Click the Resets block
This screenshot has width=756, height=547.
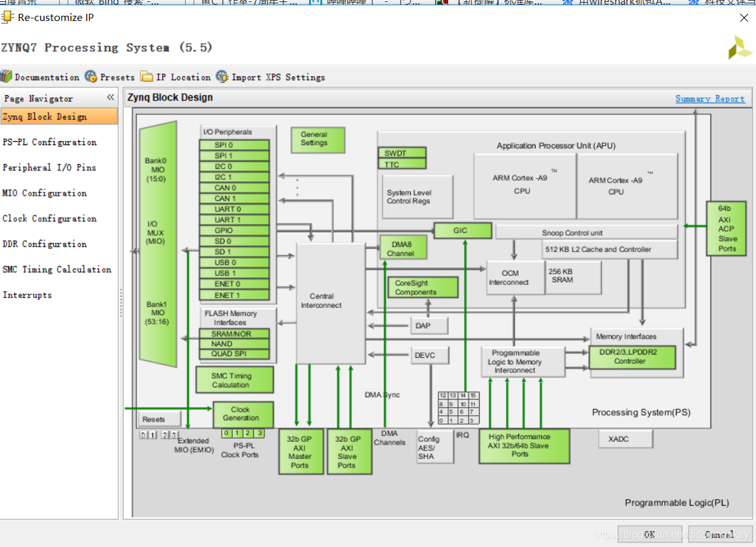160,419
